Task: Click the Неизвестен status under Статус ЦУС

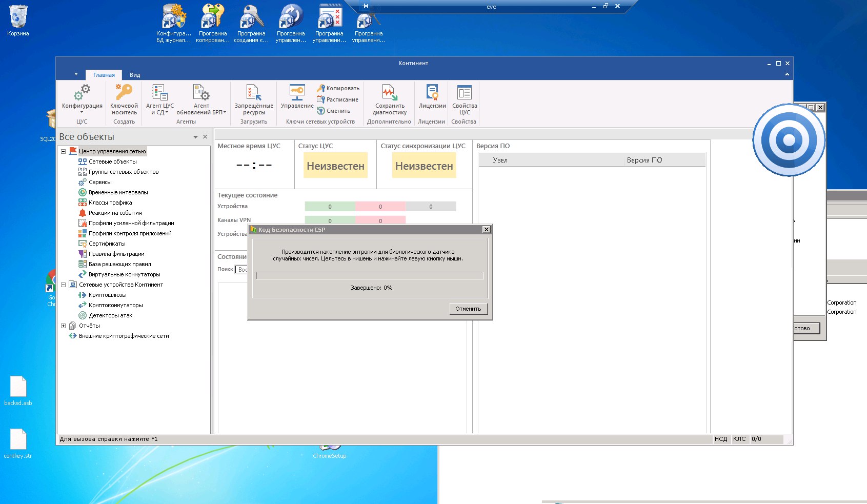Action: tap(335, 166)
